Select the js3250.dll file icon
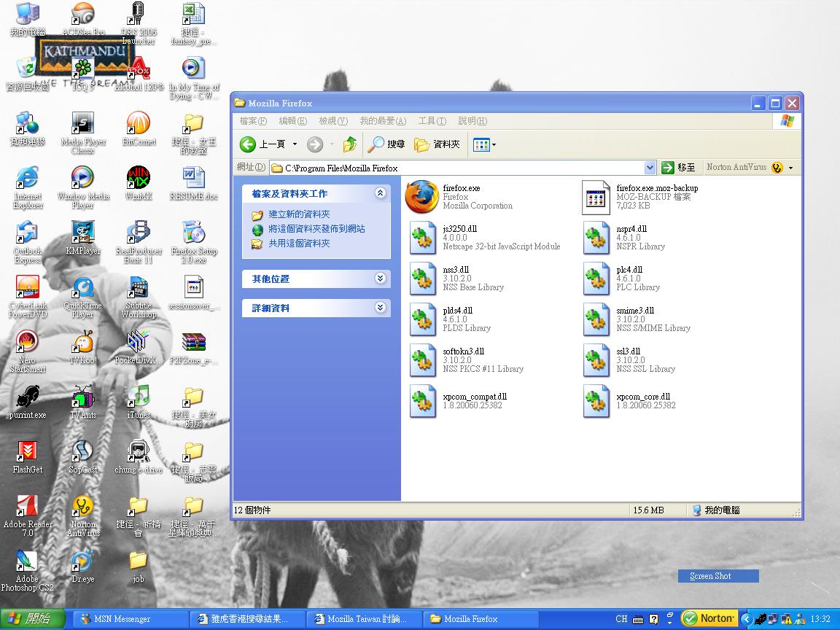 (x=422, y=237)
